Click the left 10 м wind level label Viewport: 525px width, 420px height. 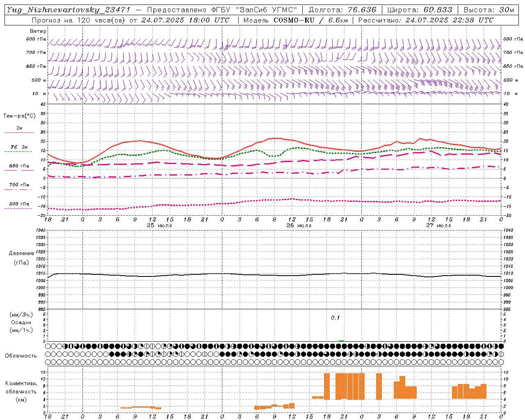(39, 94)
